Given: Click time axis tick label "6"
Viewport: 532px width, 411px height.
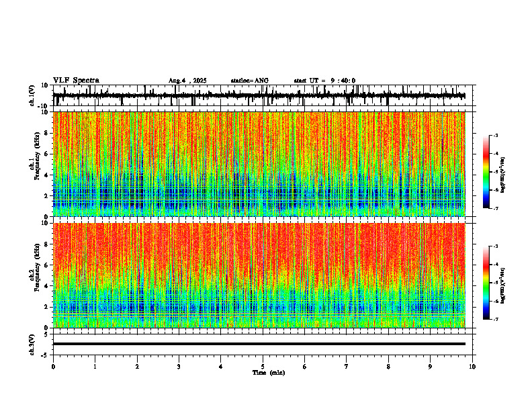Looking at the screenshot, I should coord(305,367).
